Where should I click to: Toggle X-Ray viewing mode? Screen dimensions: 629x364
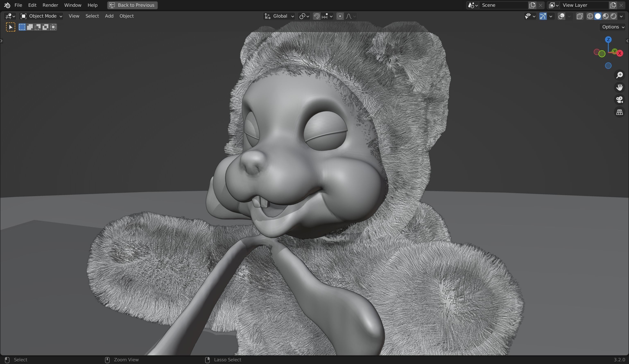click(x=580, y=16)
